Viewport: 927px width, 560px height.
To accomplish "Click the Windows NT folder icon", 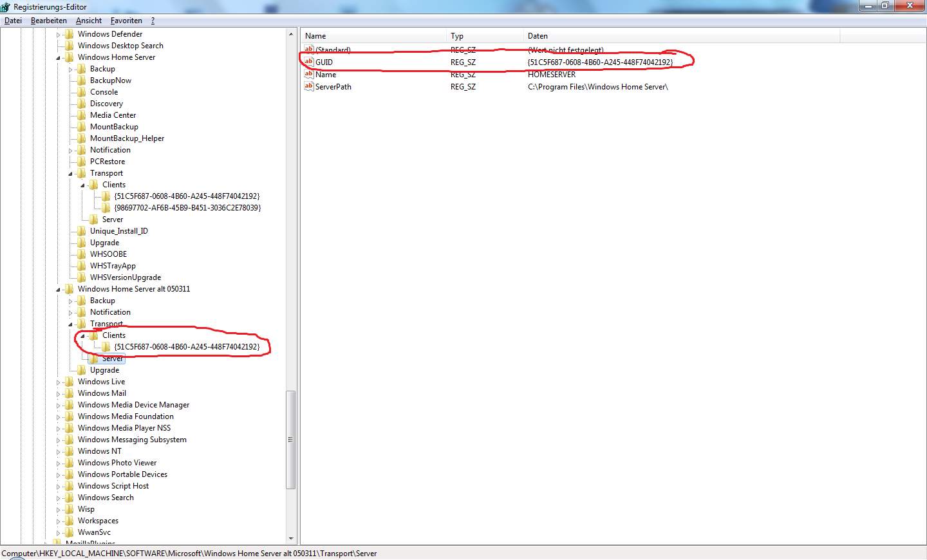I will click(70, 451).
